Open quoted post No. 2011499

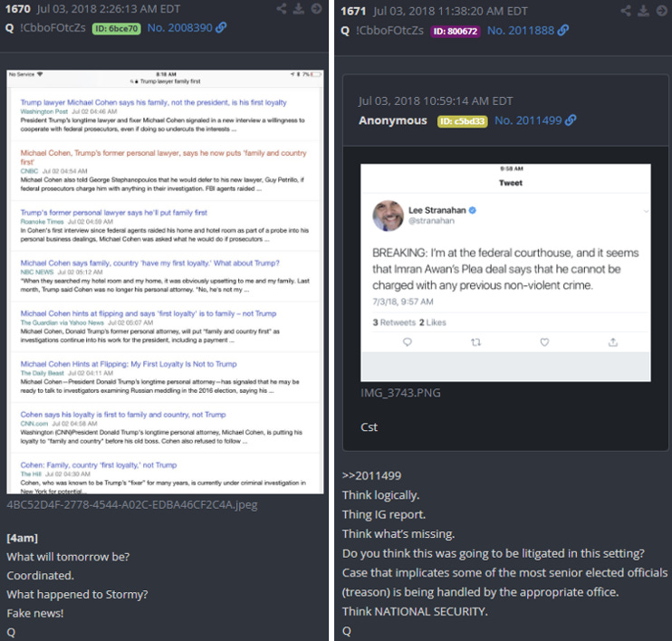click(x=528, y=120)
